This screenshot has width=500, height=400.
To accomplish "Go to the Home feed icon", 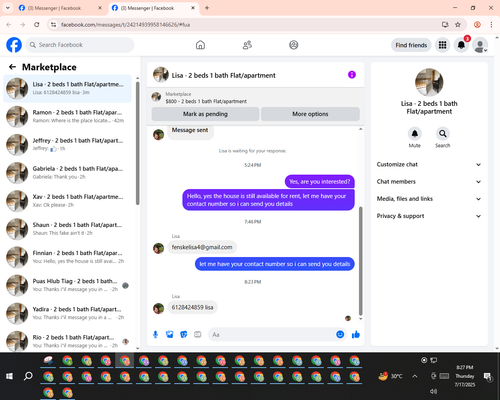I will click(200, 45).
